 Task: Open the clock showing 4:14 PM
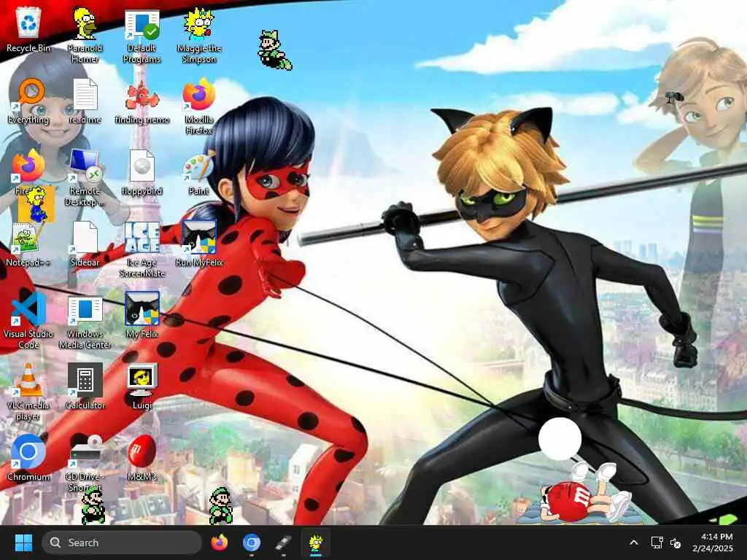pos(713,542)
